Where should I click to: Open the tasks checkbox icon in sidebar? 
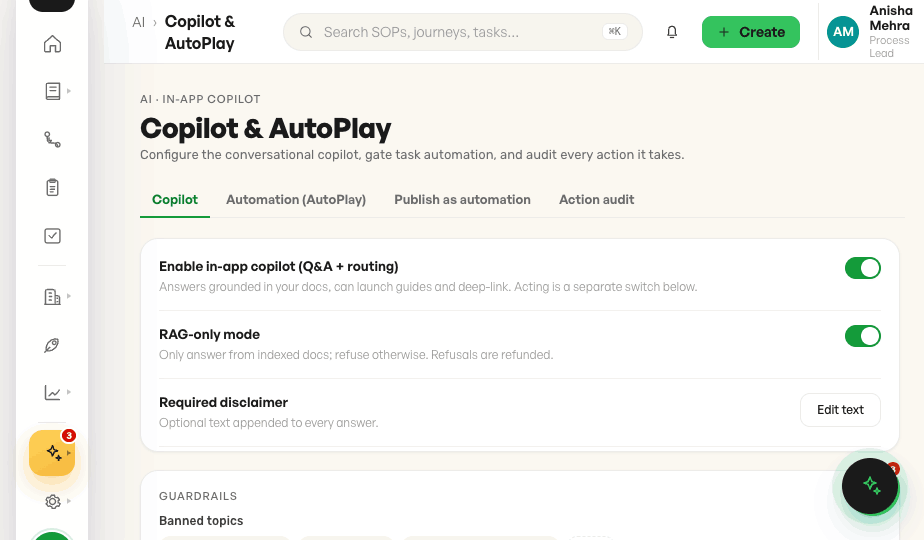(52, 236)
